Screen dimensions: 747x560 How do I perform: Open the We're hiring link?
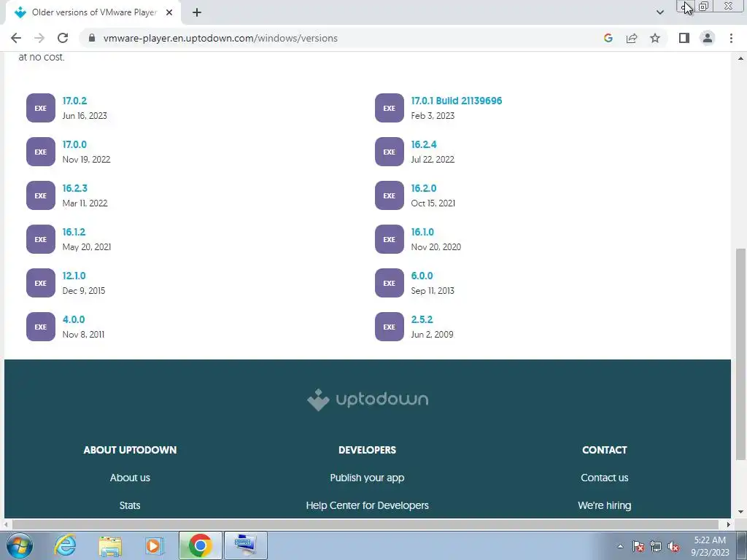click(605, 505)
